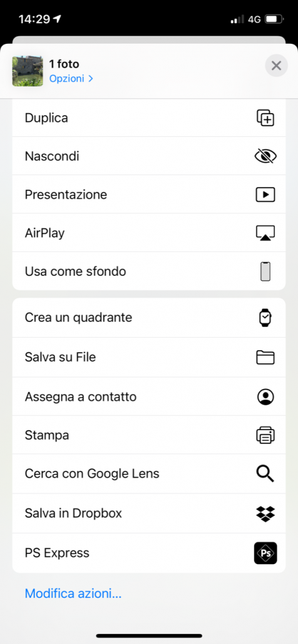Tap the crossed-out eye Nascondi icon
This screenshot has height=644, width=298.
265,156
